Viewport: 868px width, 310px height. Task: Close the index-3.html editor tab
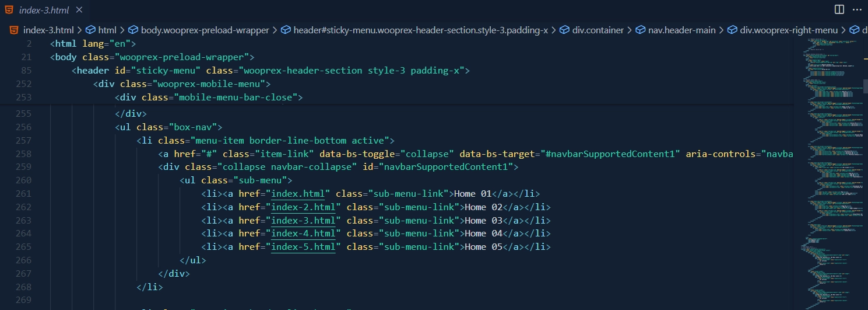79,11
